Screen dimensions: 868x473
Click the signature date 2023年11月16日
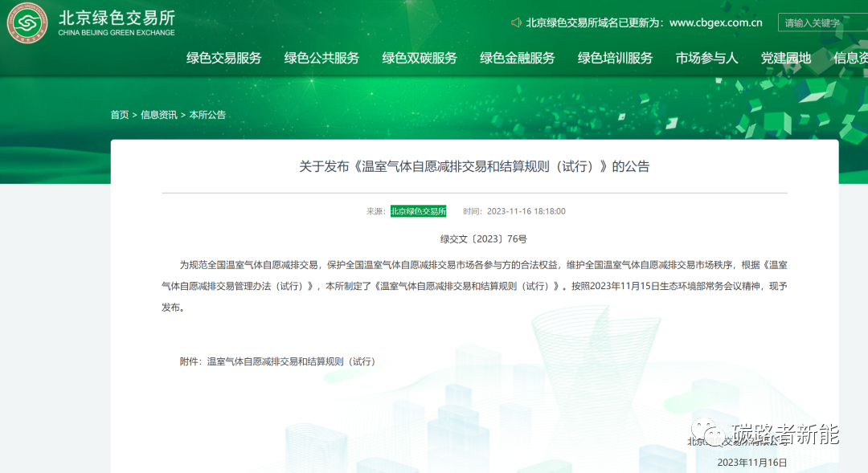pos(751,463)
